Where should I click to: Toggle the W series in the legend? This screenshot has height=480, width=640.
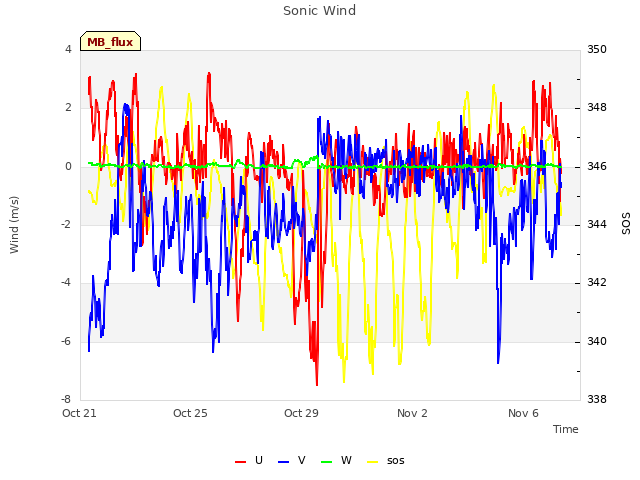pyautogui.click(x=336, y=460)
